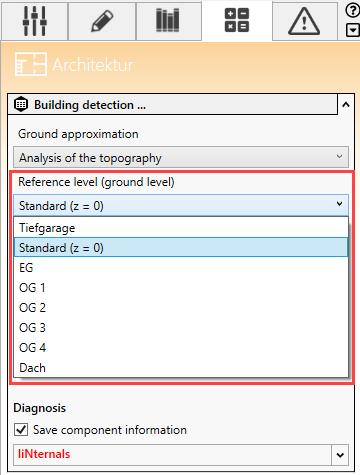Open the sliders settings tab
360x475 pixels.
coord(34,21)
